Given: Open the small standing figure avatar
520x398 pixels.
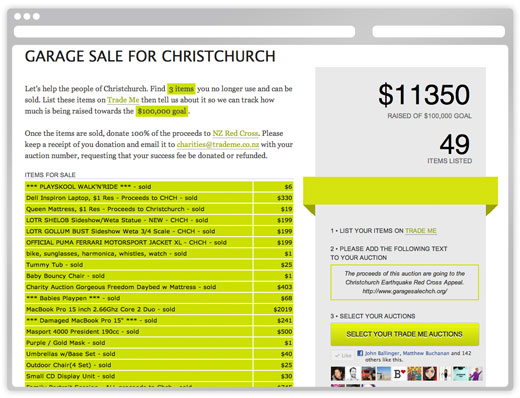Looking at the screenshot, I should pos(445,374).
